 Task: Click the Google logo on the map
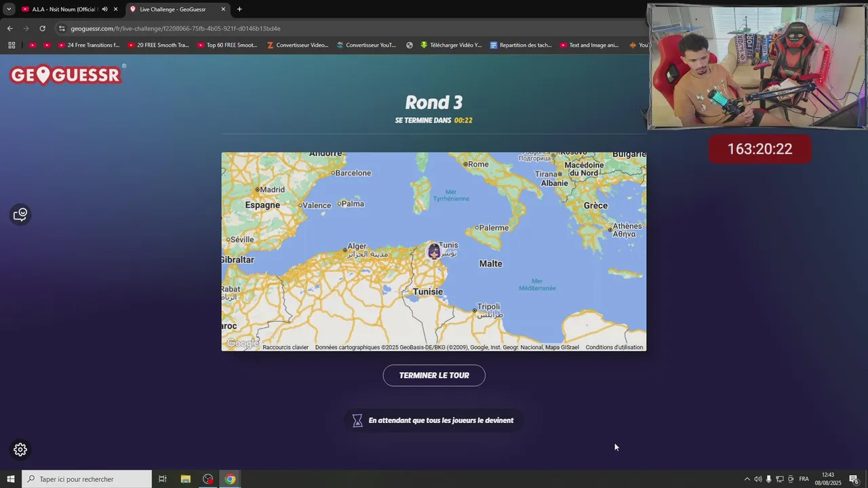tap(242, 344)
